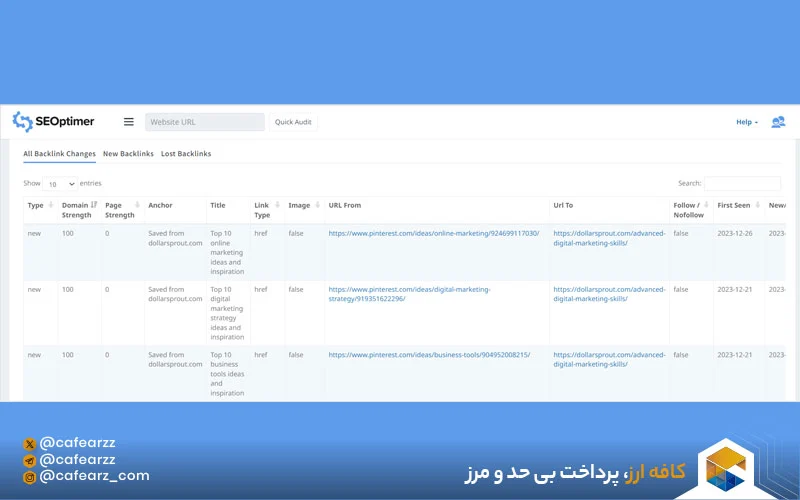Click the SEOptimer logo
Viewport: 800px width, 500px height.
click(54, 121)
